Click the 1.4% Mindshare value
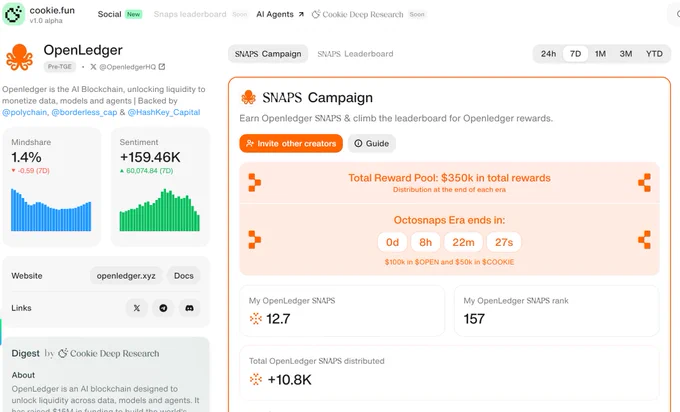 (26, 157)
